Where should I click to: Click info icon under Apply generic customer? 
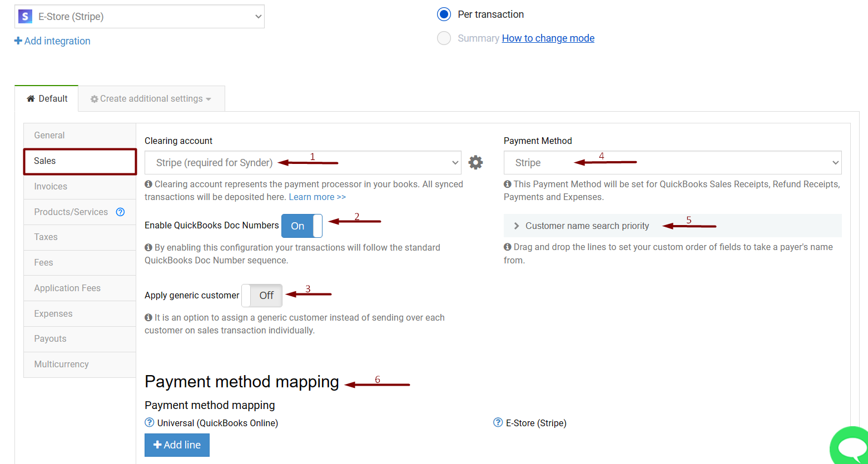(148, 317)
